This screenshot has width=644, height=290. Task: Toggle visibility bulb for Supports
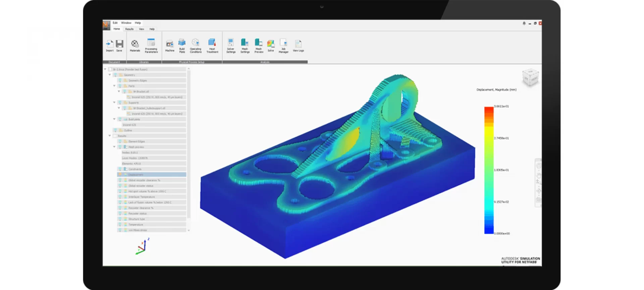pos(120,103)
